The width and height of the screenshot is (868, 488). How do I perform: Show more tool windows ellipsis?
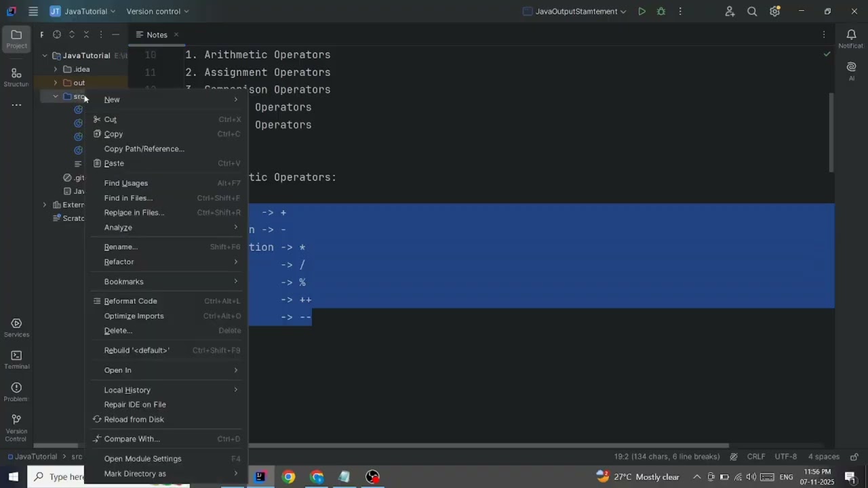click(x=16, y=105)
